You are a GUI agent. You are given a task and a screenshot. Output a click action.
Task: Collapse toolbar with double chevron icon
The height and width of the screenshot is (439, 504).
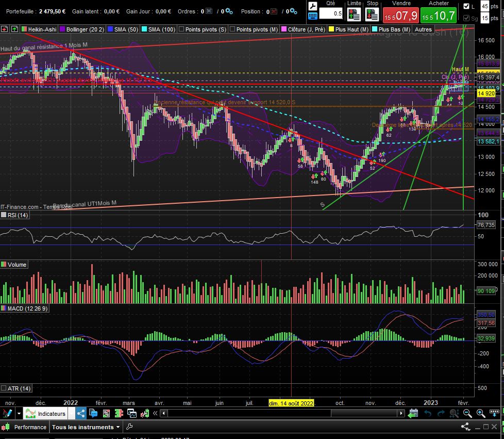155,413
